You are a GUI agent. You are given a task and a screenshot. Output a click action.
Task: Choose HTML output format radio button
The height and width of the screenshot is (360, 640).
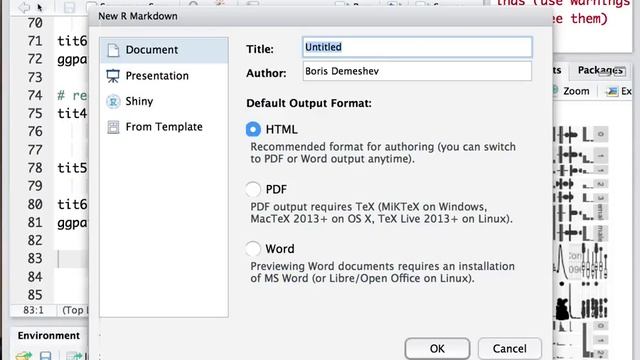[253, 129]
